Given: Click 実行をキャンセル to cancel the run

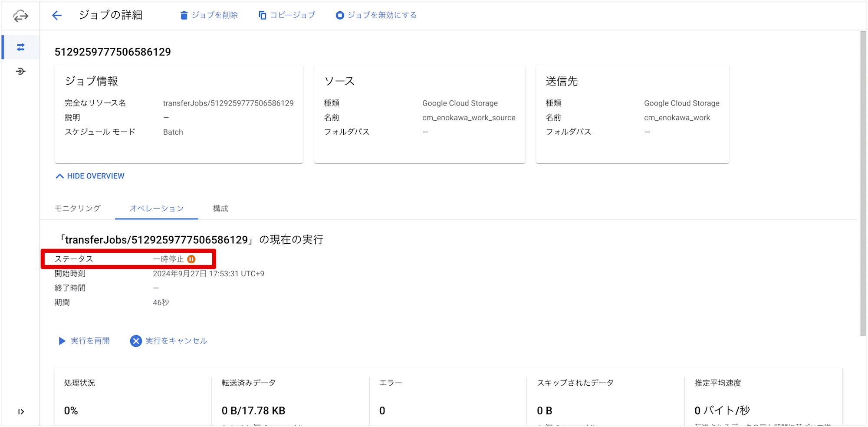Looking at the screenshot, I should point(169,341).
